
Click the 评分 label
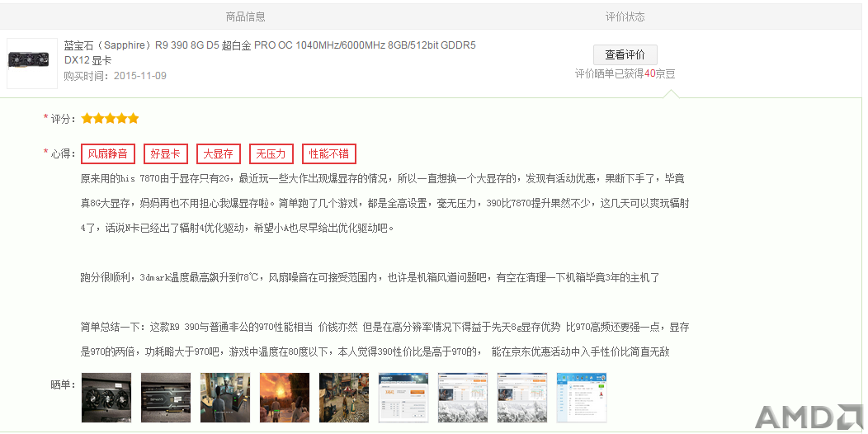tap(63, 119)
